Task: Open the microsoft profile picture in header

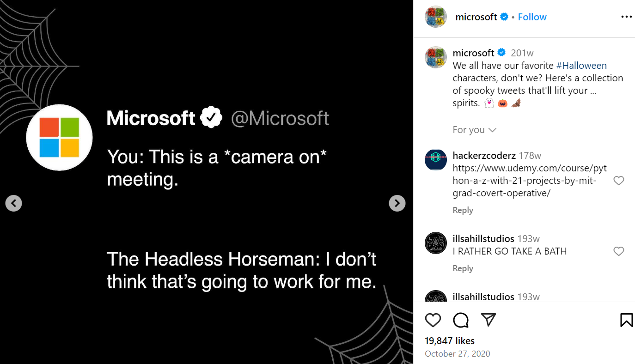Action: pos(435,17)
